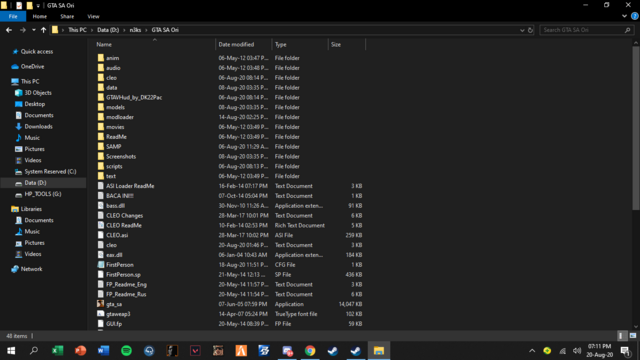
Task: Expand the ribbon with chevron
Action: (624, 16)
